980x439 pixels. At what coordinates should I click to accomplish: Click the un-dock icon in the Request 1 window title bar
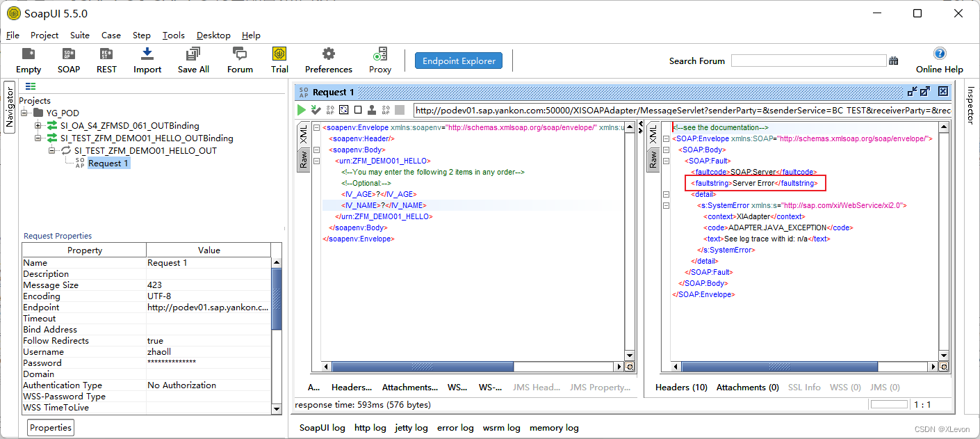point(913,91)
